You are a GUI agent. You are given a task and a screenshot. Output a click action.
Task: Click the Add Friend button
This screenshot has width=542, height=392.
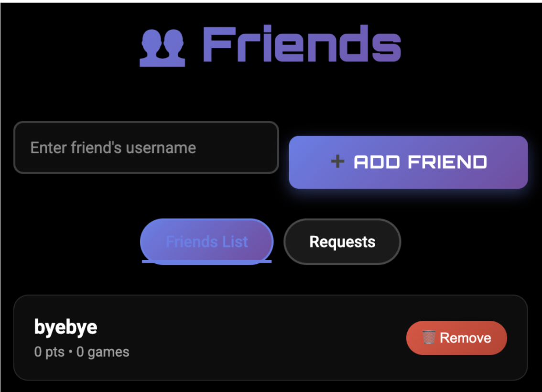tap(408, 162)
